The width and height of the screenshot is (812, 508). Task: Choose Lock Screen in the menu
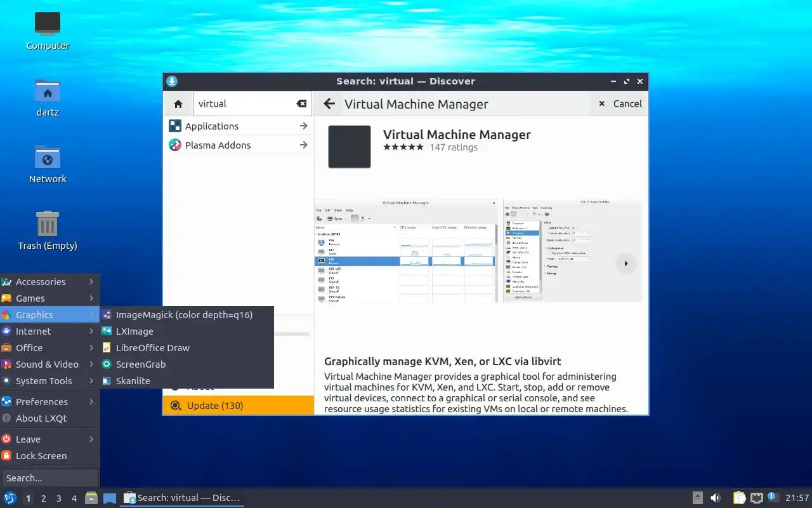point(49,456)
